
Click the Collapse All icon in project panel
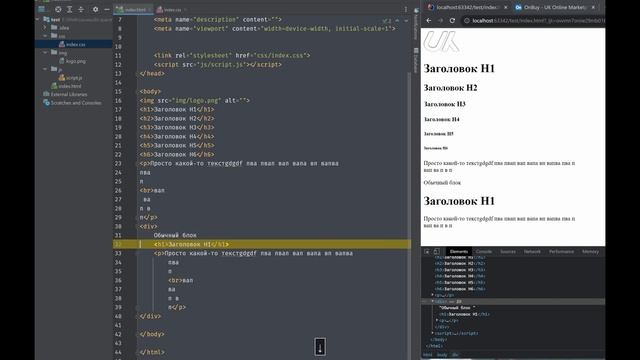(x=81, y=9)
